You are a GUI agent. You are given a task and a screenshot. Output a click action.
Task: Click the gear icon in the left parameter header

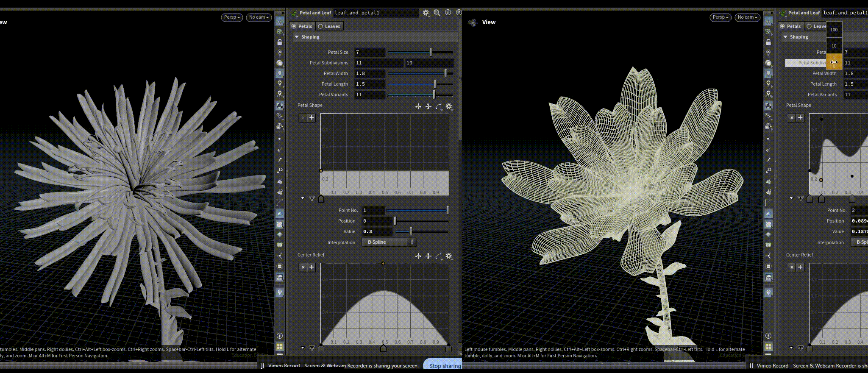[426, 13]
